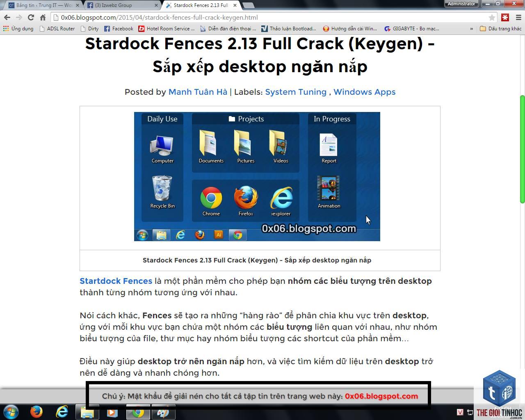Click the Startdock Fences article link
The width and height of the screenshot is (525, 420).
(116, 281)
